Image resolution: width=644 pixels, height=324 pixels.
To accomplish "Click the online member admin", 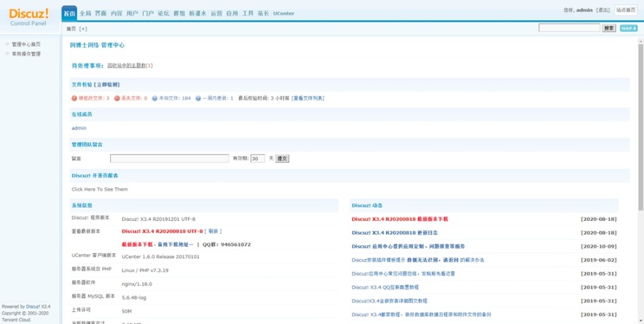I will 79,128.
